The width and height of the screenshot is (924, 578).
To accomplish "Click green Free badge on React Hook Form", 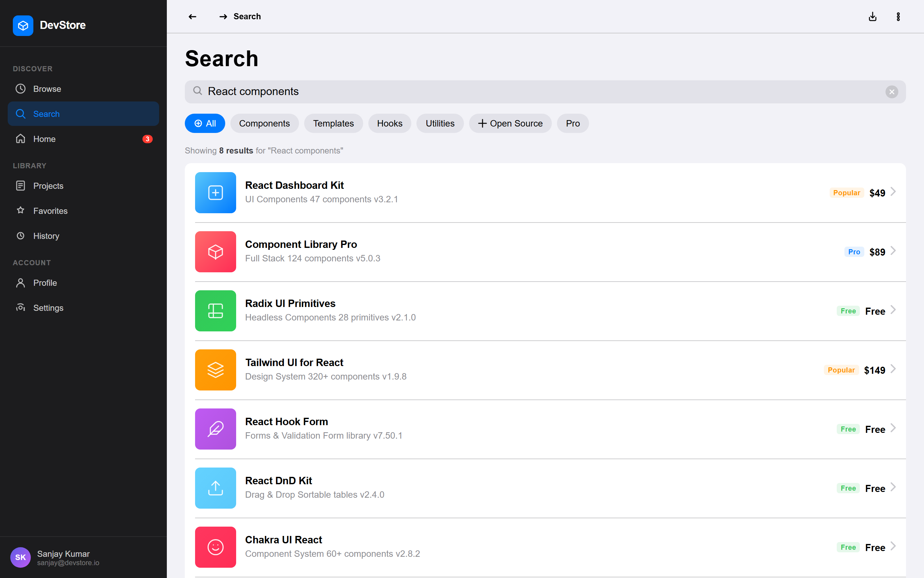I will [x=848, y=429].
